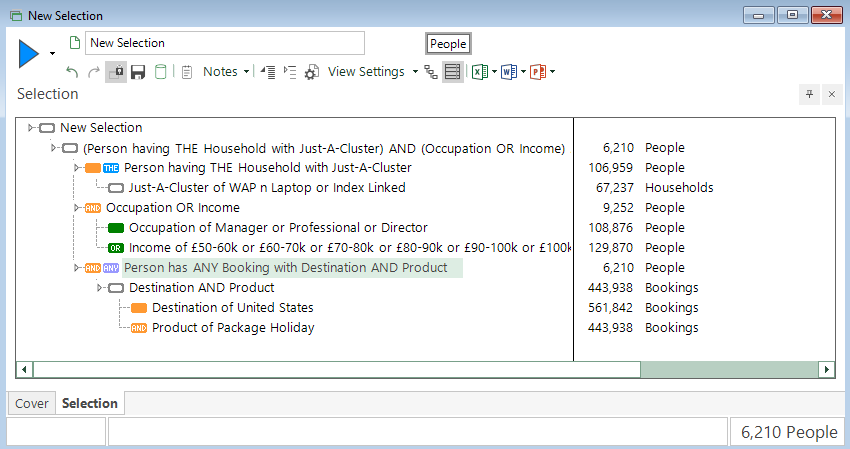Click the horizontal scrollbar right arrow

[827, 370]
